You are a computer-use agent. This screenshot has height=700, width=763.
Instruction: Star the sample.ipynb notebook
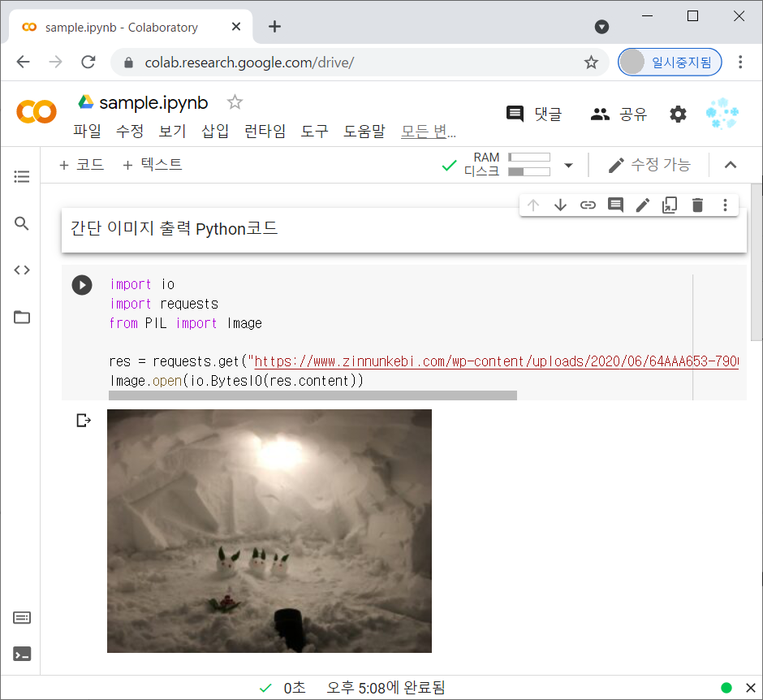point(235,102)
